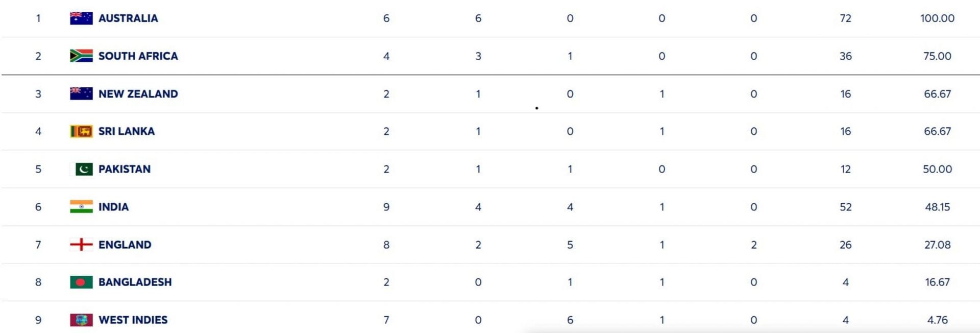Click the India flag icon
Screen dimensions: 980x333
tap(81, 207)
